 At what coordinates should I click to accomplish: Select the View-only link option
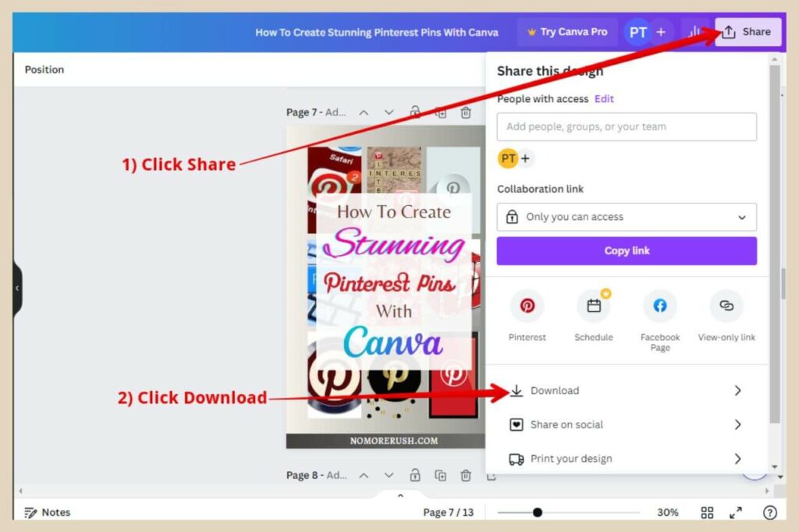click(726, 315)
